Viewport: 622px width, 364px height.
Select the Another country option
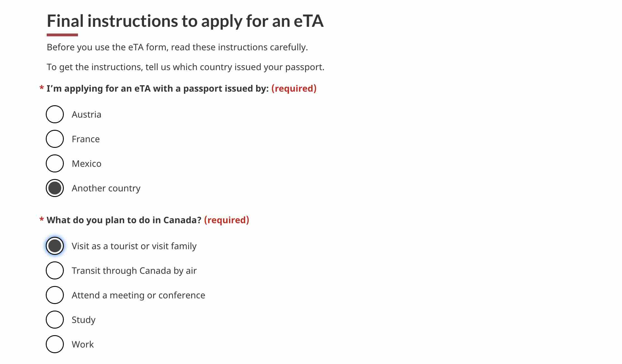click(x=55, y=188)
